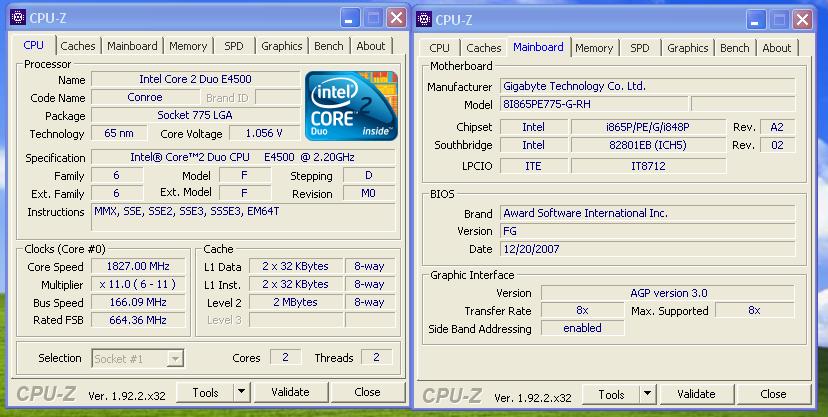Close the right CPU-Z window via title bar X

pyautogui.click(x=802, y=20)
